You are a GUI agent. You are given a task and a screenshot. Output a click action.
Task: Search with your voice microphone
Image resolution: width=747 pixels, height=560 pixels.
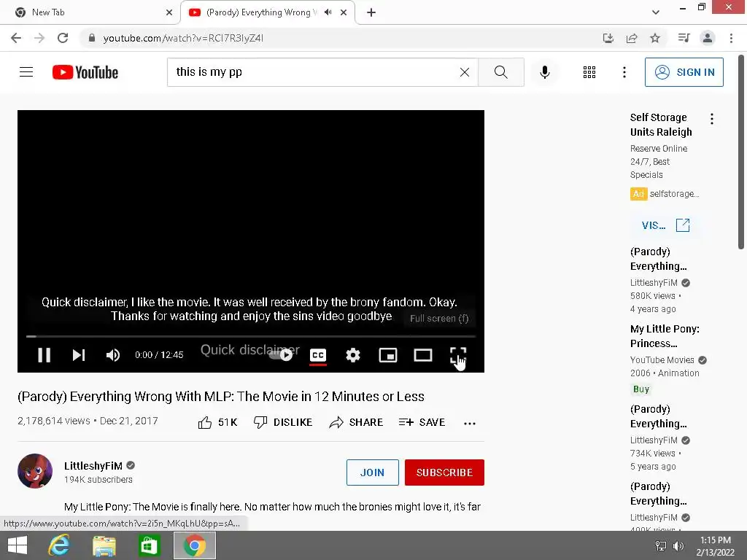pyautogui.click(x=545, y=72)
